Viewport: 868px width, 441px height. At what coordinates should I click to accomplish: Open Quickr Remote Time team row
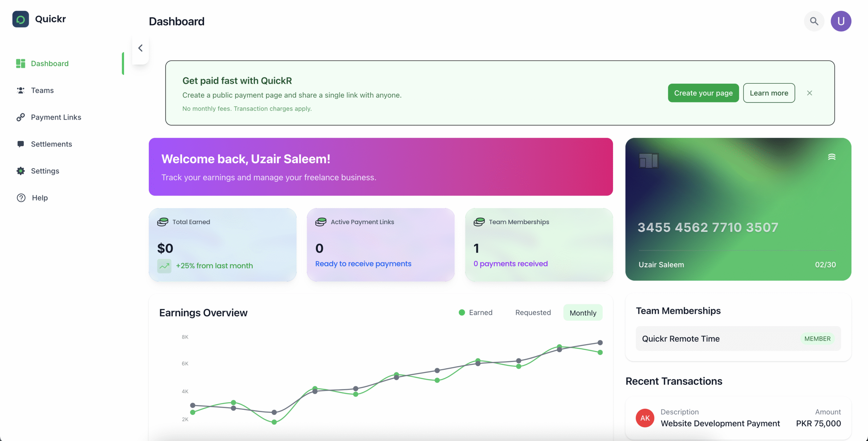click(x=738, y=339)
